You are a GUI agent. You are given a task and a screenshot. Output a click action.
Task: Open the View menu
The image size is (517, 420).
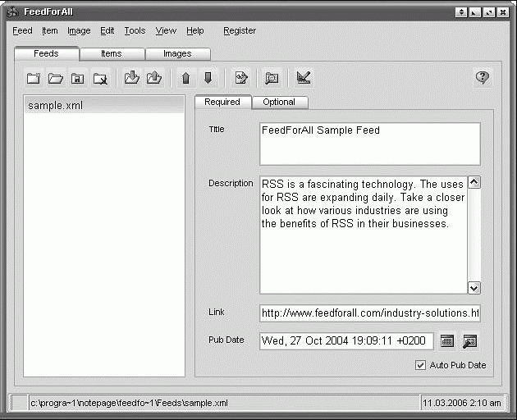pos(166,30)
